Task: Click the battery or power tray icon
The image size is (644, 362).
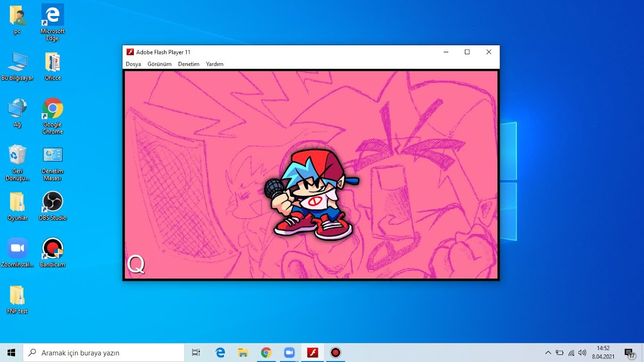Action: point(559,352)
